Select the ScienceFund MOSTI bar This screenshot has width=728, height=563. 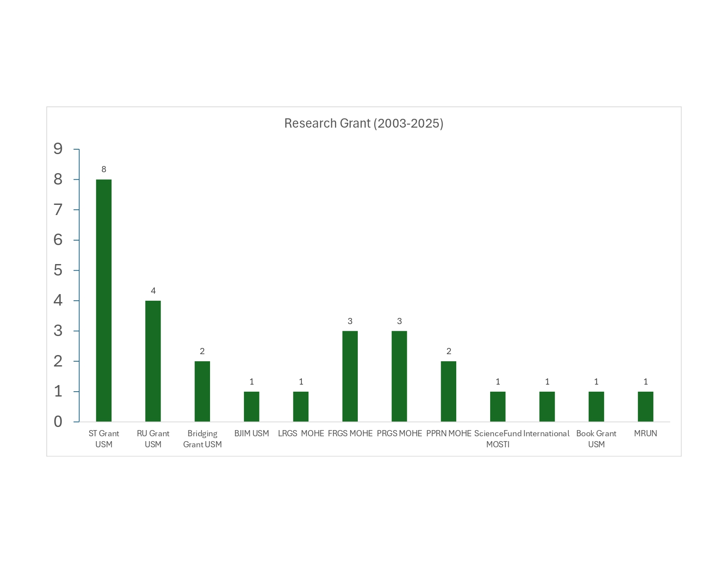498,407
